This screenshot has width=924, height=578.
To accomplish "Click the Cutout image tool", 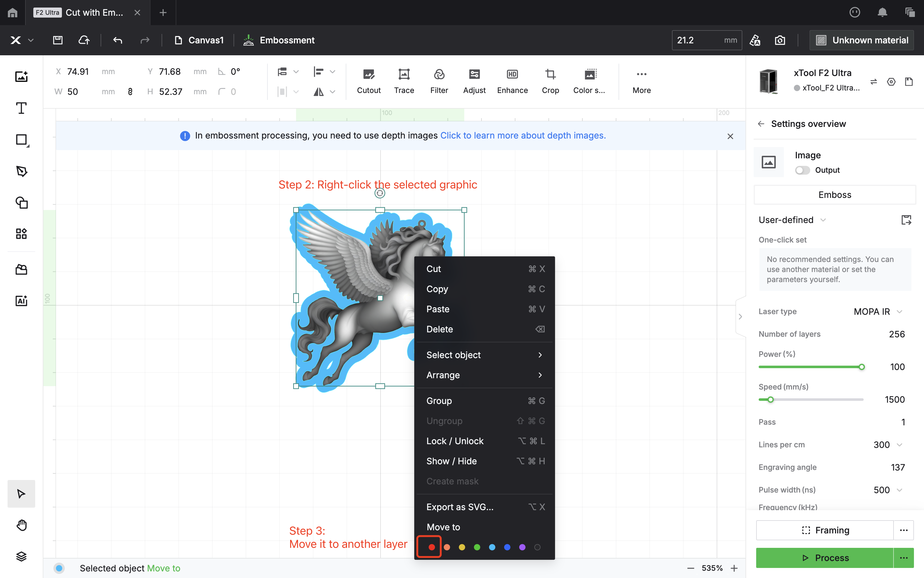I will point(369,81).
